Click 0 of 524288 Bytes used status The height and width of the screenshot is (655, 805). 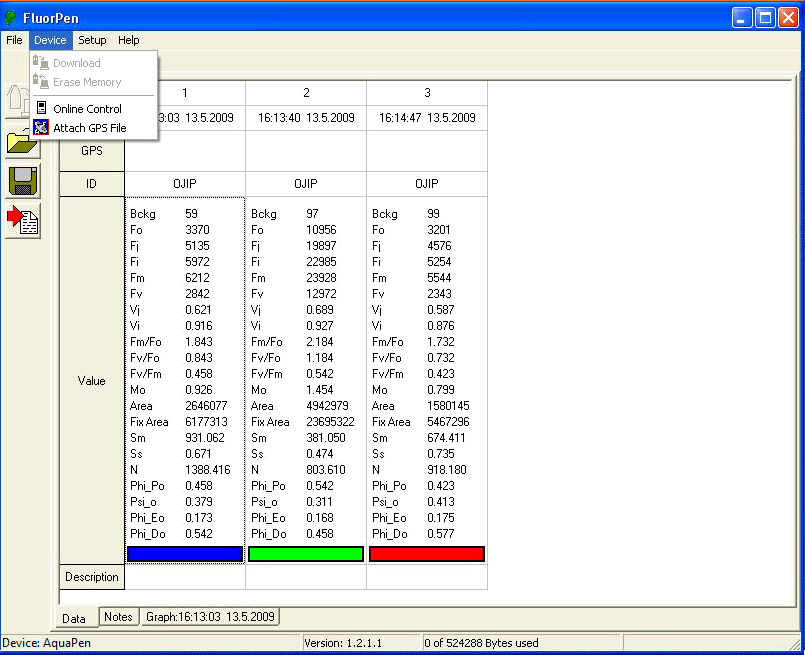pos(481,643)
